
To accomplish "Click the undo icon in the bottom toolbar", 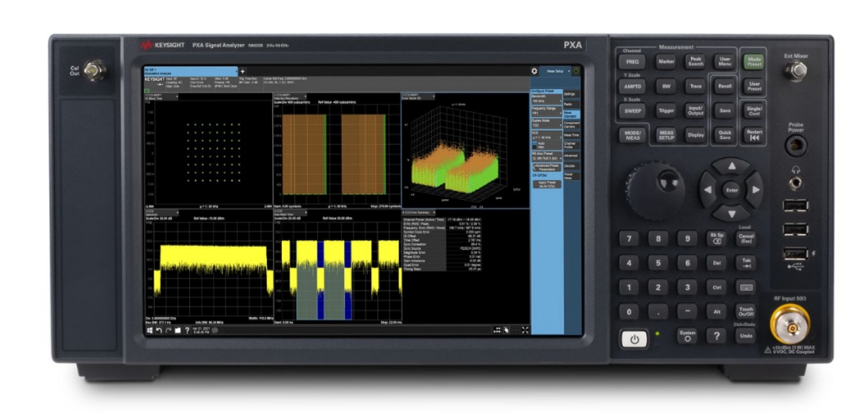I will coord(159,330).
